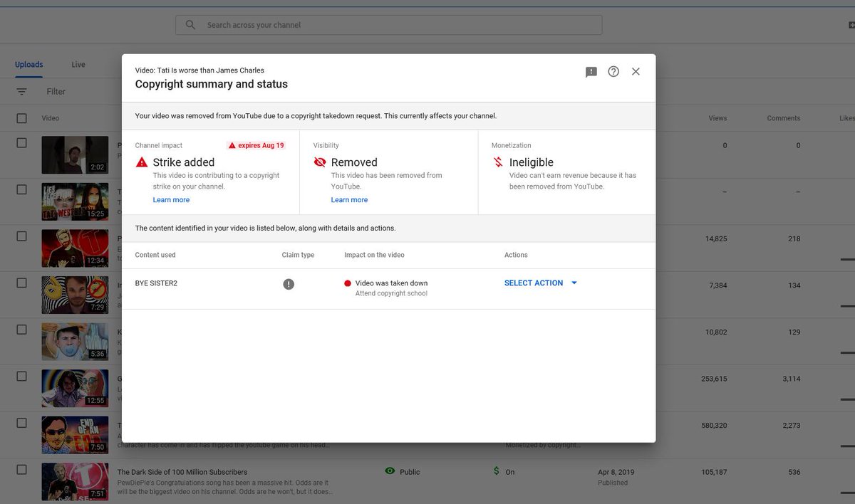Open the 12:55 video thumbnail

pos(75,388)
